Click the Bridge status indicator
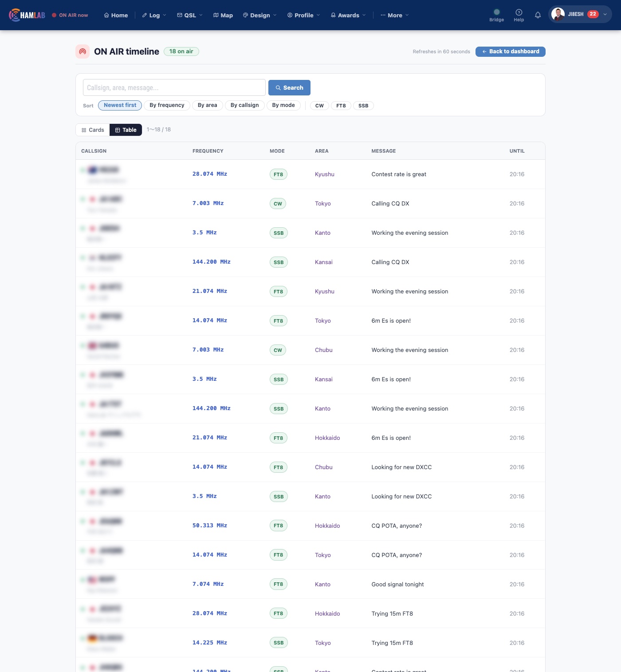Image resolution: width=621 pixels, height=672 pixels. coord(496,15)
